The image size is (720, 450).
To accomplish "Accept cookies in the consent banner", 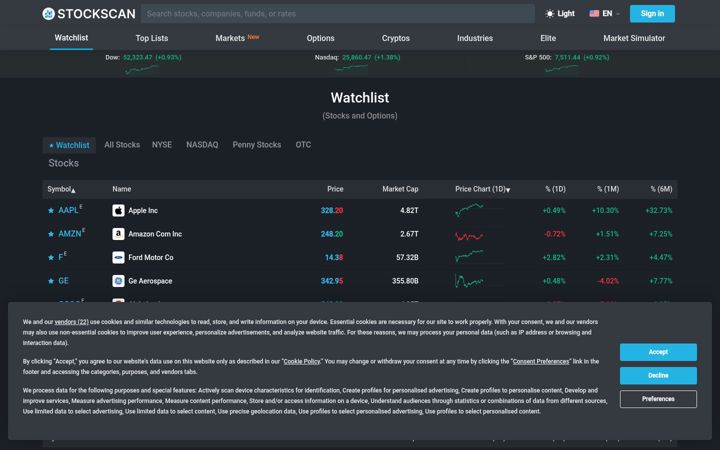I will [x=658, y=352].
